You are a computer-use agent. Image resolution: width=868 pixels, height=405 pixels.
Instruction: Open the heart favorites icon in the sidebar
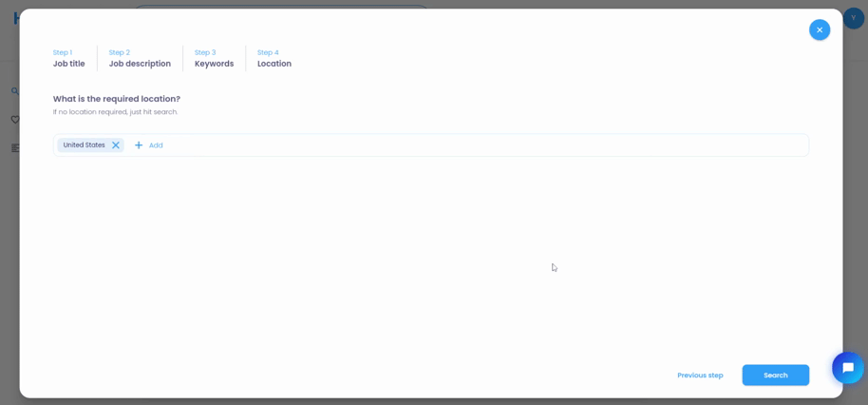[x=14, y=120]
